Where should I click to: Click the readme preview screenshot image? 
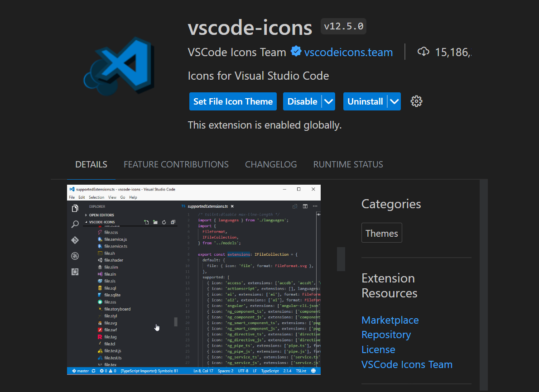click(x=193, y=280)
